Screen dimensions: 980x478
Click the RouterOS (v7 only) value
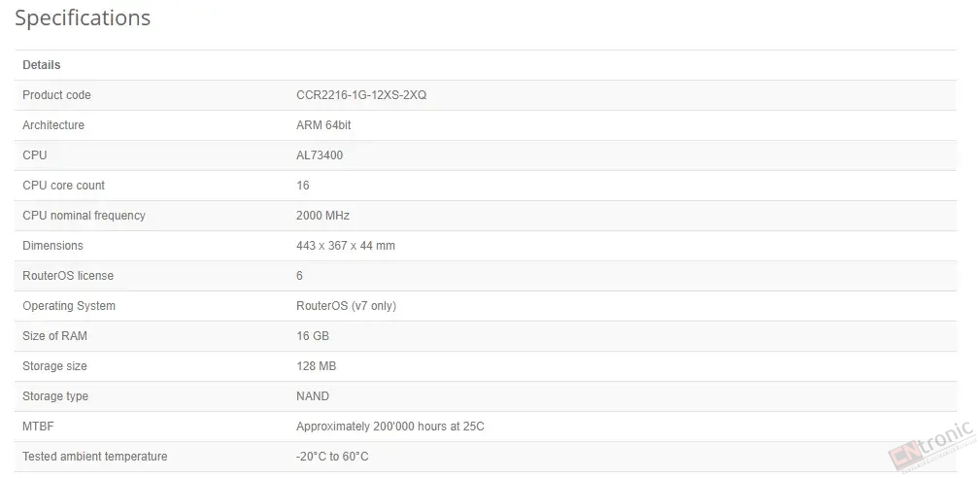click(346, 306)
